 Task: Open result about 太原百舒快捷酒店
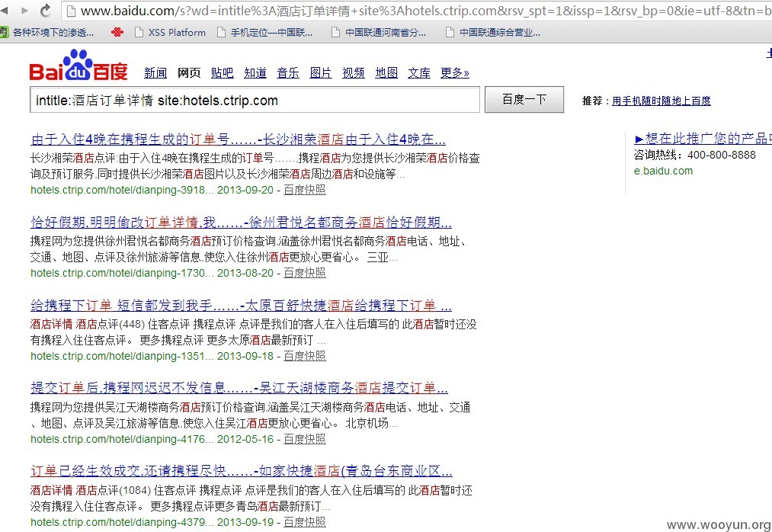(x=242, y=306)
